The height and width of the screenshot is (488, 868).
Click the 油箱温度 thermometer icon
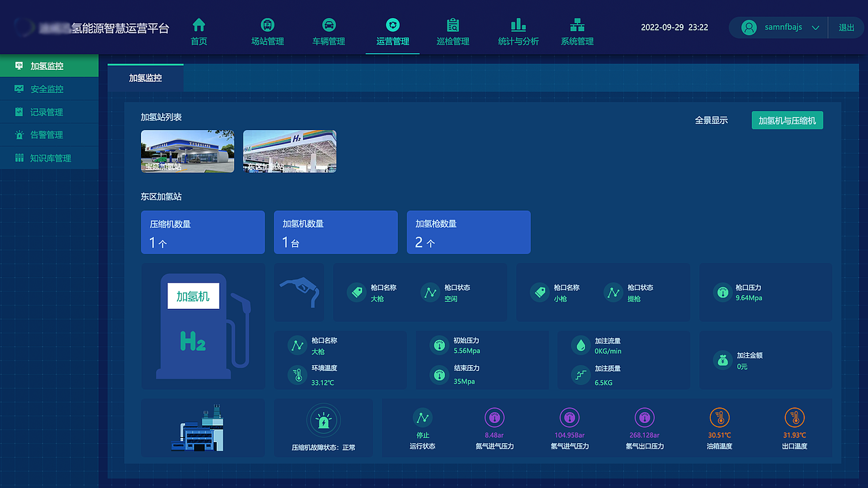pos(719,418)
